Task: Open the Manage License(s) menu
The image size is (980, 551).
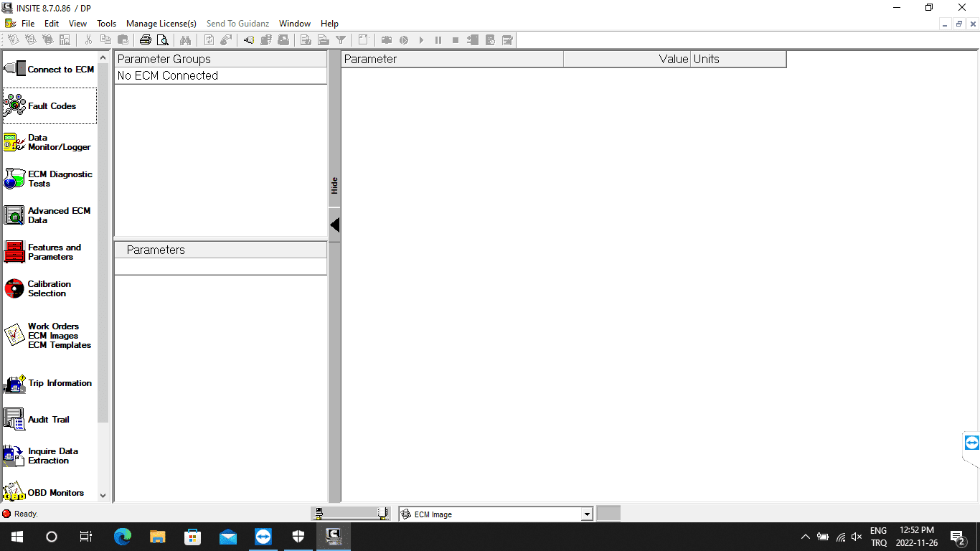Action: [x=161, y=24]
